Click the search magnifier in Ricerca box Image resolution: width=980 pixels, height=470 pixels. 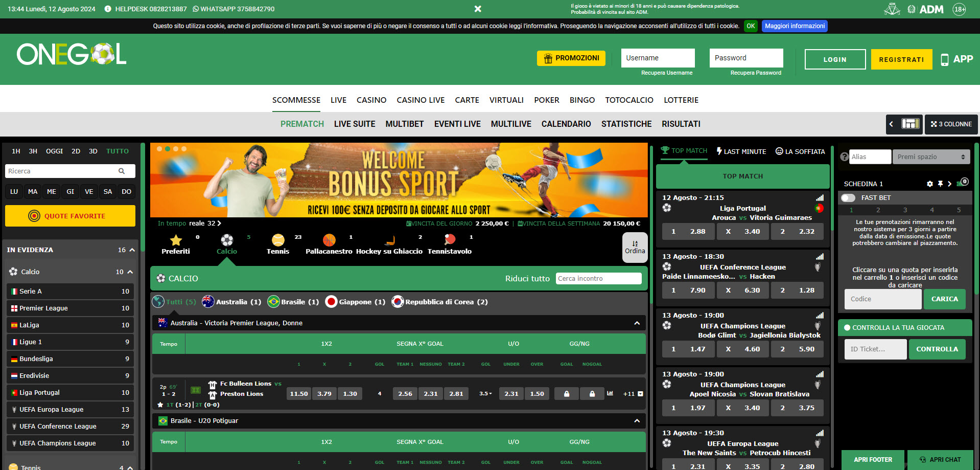pyautogui.click(x=122, y=171)
